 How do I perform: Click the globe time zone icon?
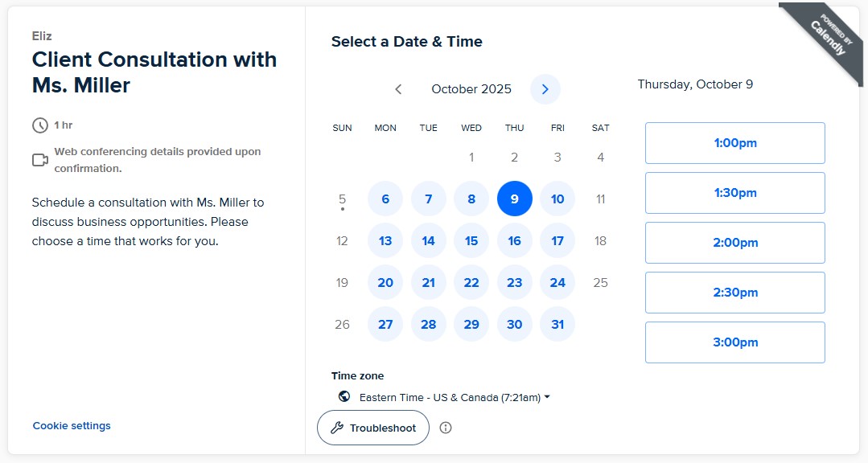pos(344,396)
